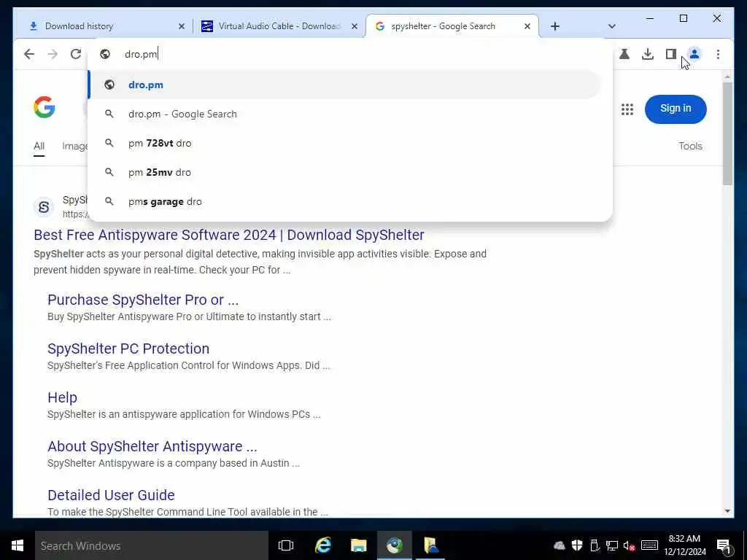Click the USB safely remove tray icon
Viewport: 747px width, 560px height.
click(x=595, y=545)
